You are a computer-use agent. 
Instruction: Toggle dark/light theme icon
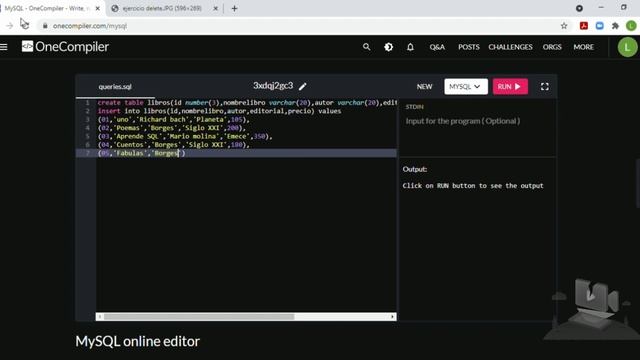[x=388, y=47]
